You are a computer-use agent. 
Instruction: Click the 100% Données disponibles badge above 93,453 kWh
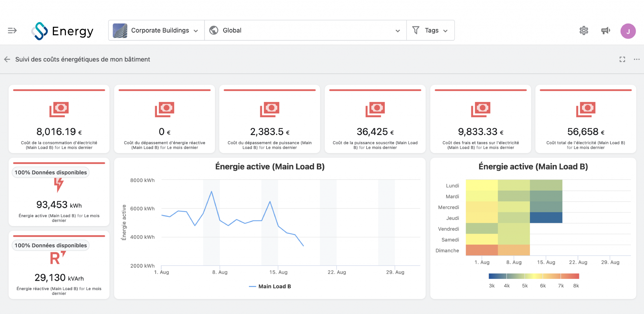pos(51,172)
